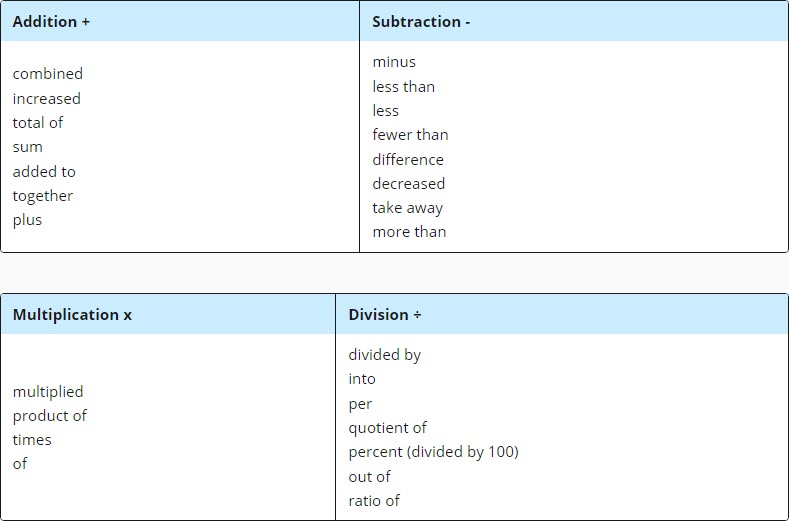Click "product of" under Multiplication

(x=50, y=415)
